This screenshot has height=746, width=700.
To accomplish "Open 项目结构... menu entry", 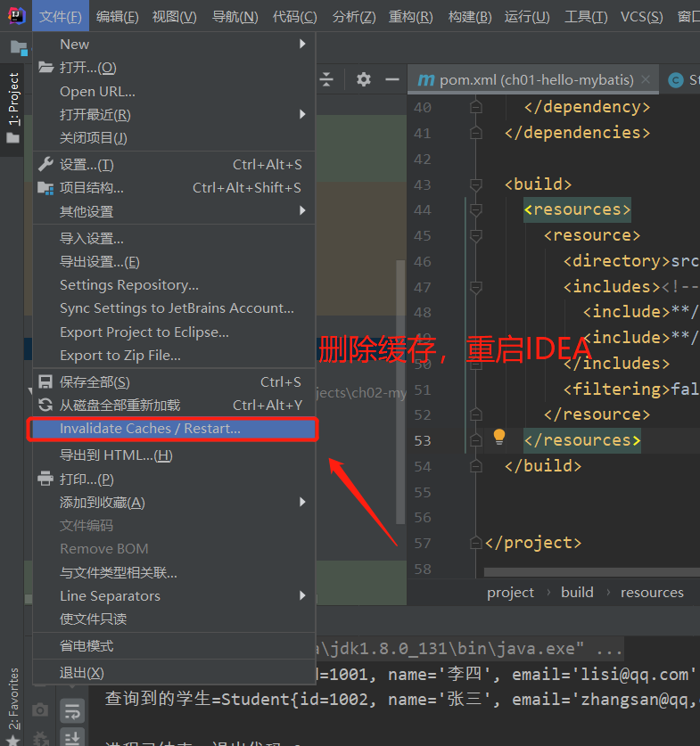I will pos(174,188).
